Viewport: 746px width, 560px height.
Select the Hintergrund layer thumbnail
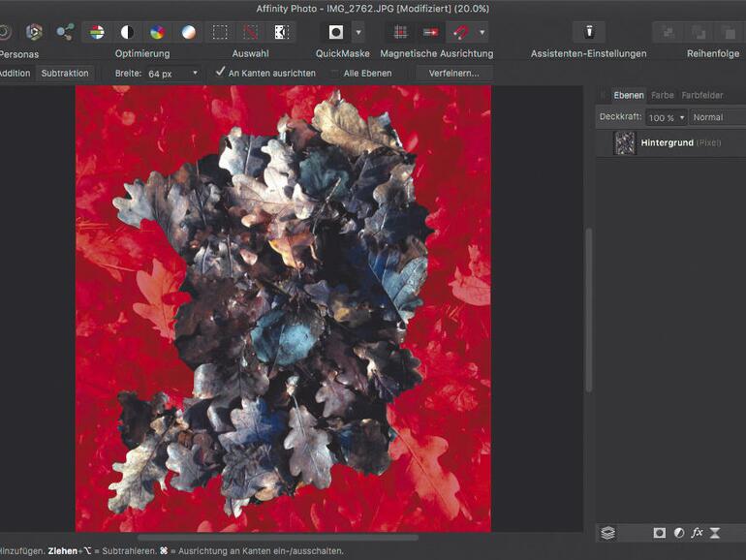point(625,143)
